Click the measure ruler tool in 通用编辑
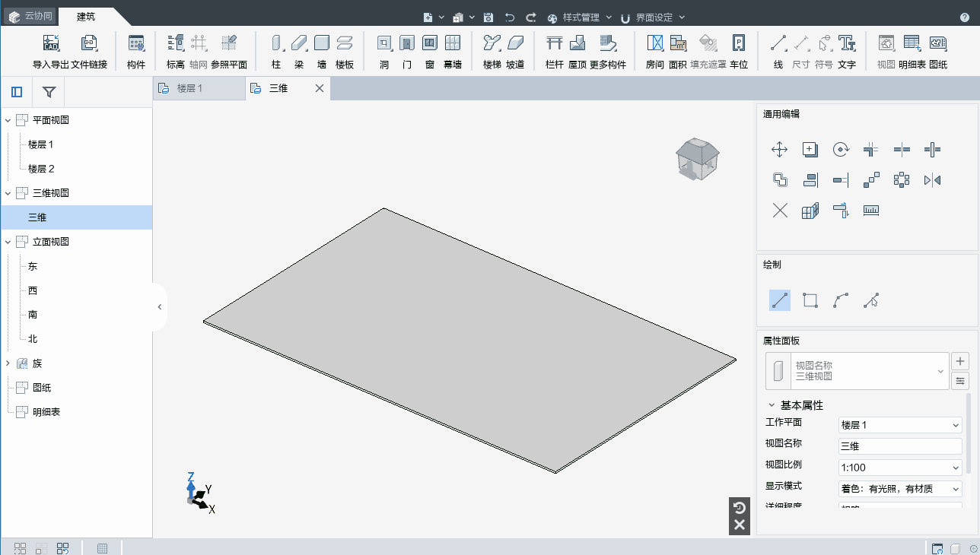This screenshot has width=980, height=555. tap(871, 211)
